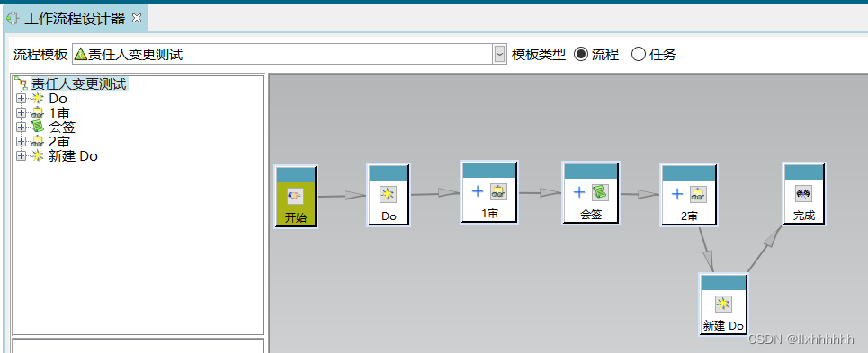Expand the 1审 tree node

click(22, 113)
